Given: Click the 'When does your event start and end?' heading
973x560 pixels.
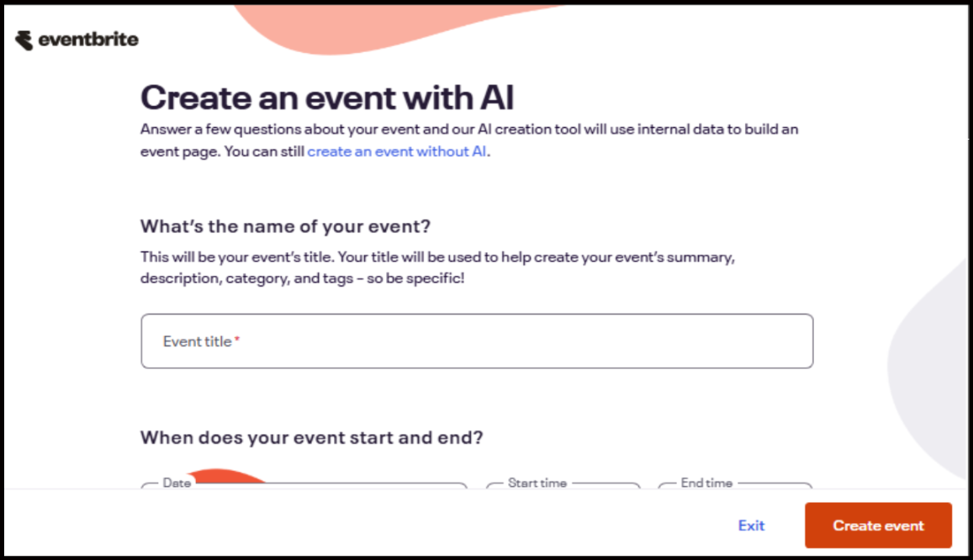Looking at the screenshot, I should [311, 437].
